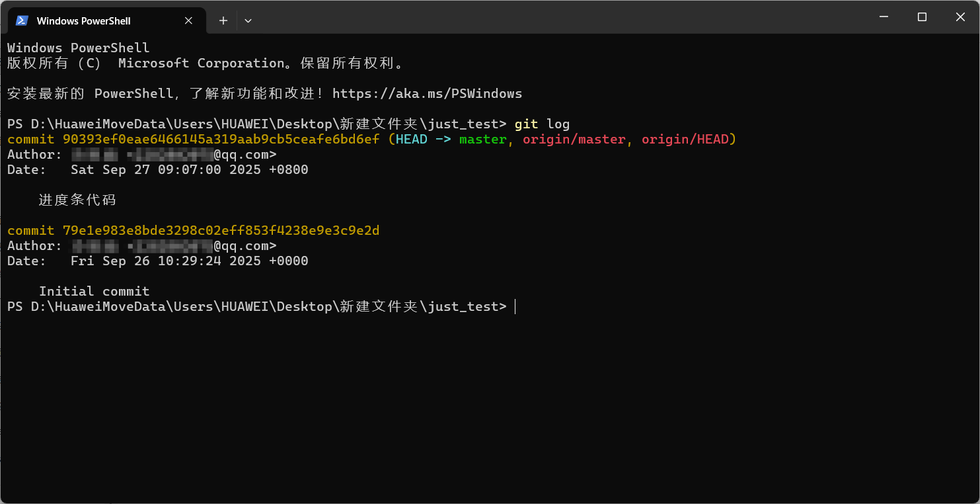Click the first 'Author:' line

(x=142, y=155)
